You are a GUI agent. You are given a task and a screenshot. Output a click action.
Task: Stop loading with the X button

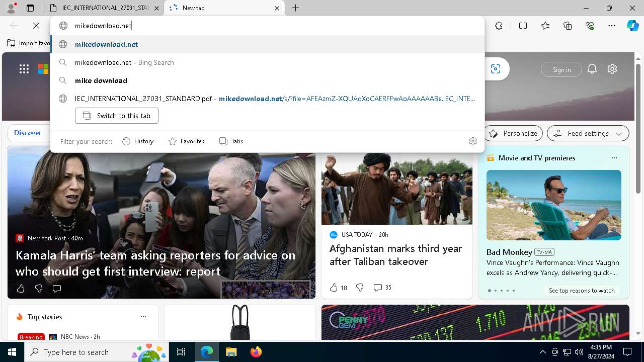(x=36, y=26)
